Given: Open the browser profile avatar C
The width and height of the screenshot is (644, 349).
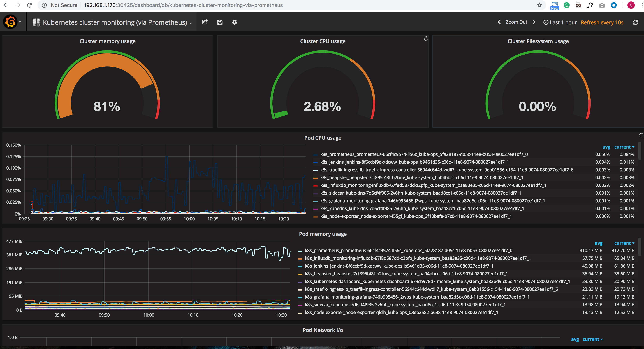Looking at the screenshot, I should pyautogui.click(x=631, y=5).
